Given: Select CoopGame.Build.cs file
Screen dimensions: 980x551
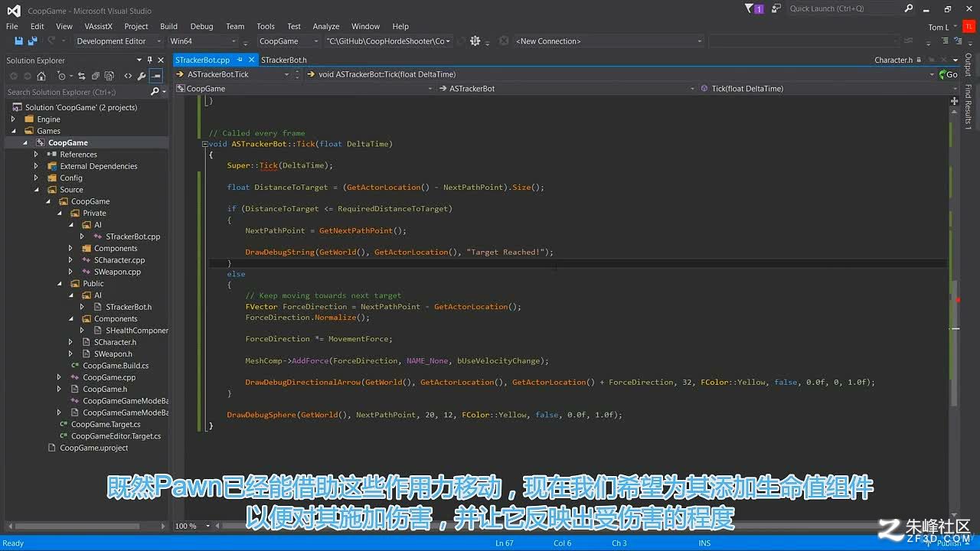Looking at the screenshot, I should click(x=116, y=366).
